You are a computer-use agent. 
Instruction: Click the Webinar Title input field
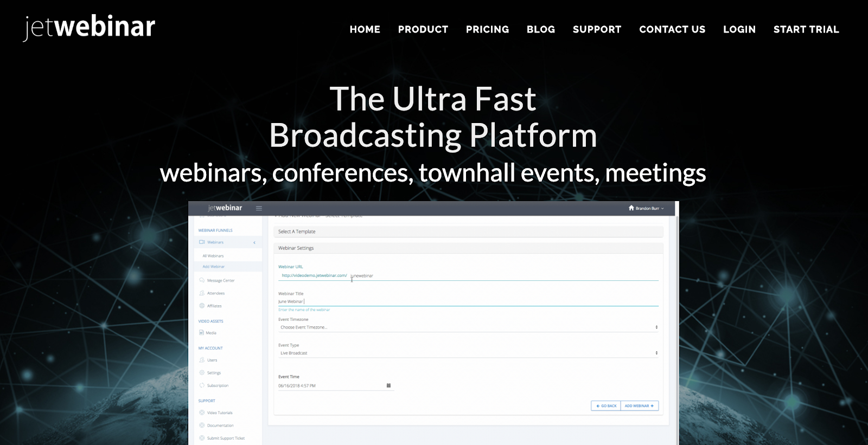pos(468,301)
